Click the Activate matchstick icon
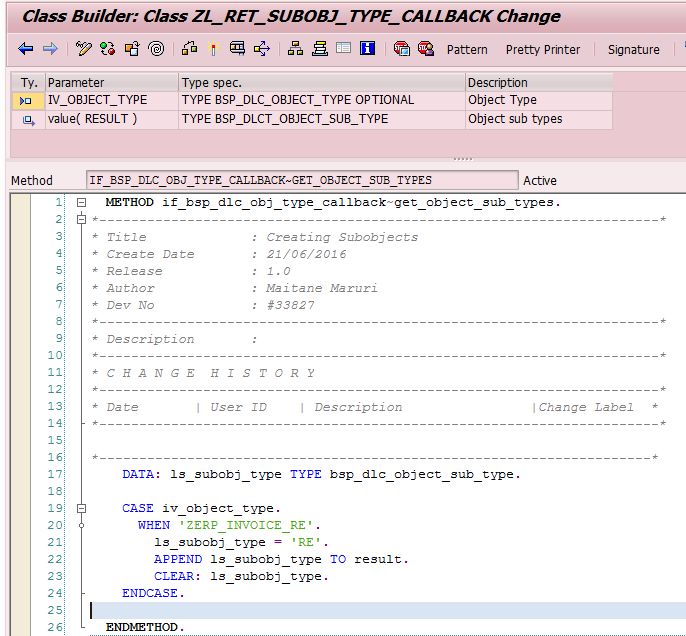 214,49
